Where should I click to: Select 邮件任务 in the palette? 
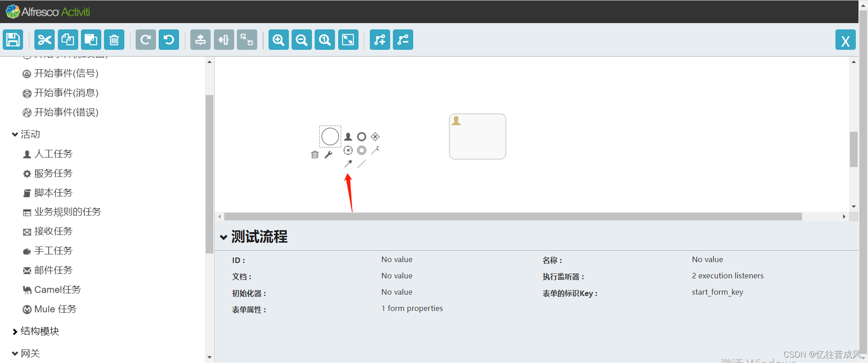(47, 270)
